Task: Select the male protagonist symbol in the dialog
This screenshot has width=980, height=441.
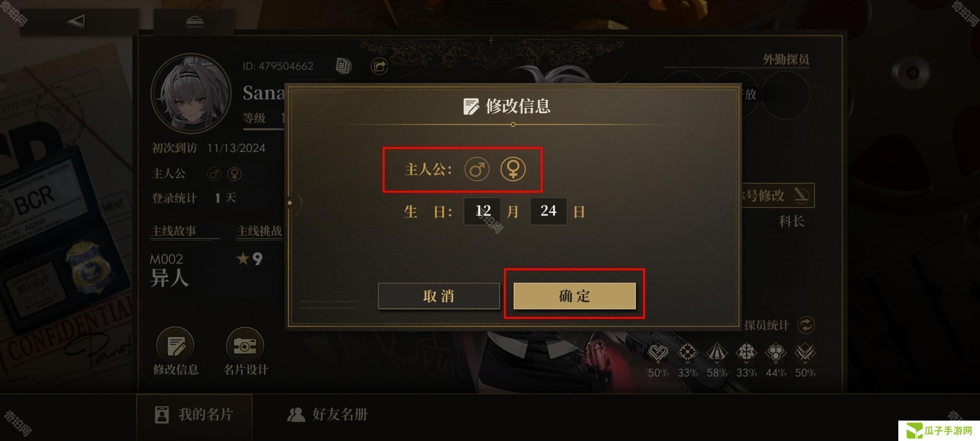Action: point(477,169)
